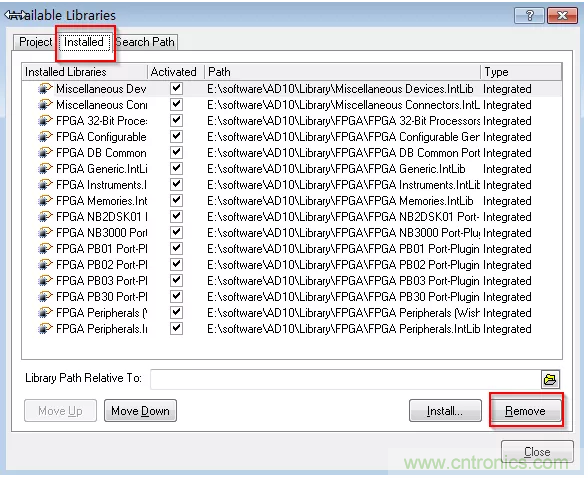Select 'FPGA Memories.IntLib' path cell

[340, 201]
